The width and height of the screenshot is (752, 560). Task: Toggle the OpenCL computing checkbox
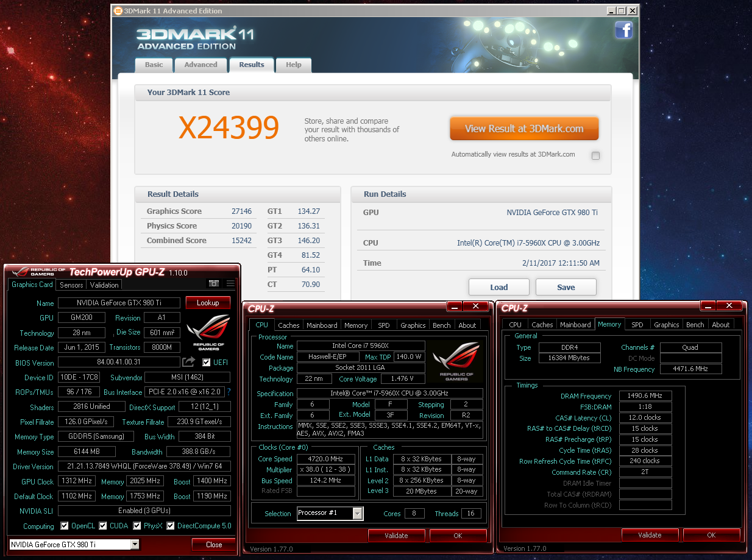(x=65, y=526)
